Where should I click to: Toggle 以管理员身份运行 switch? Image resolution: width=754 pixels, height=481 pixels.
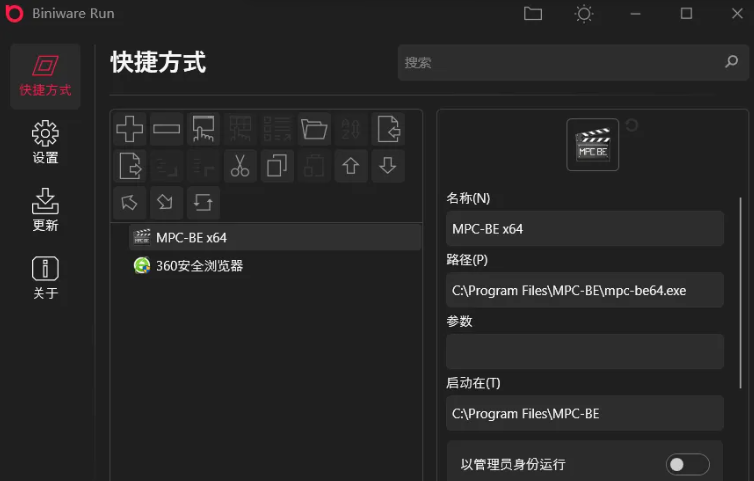click(x=688, y=464)
